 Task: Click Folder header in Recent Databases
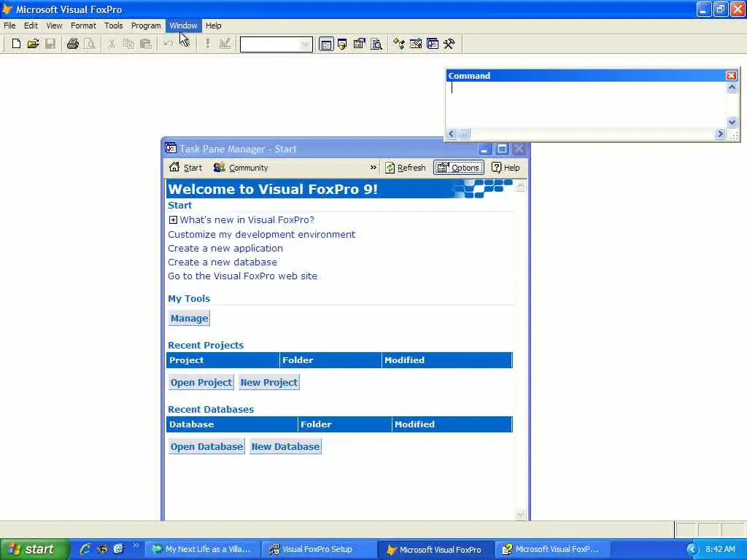(x=344, y=424)
